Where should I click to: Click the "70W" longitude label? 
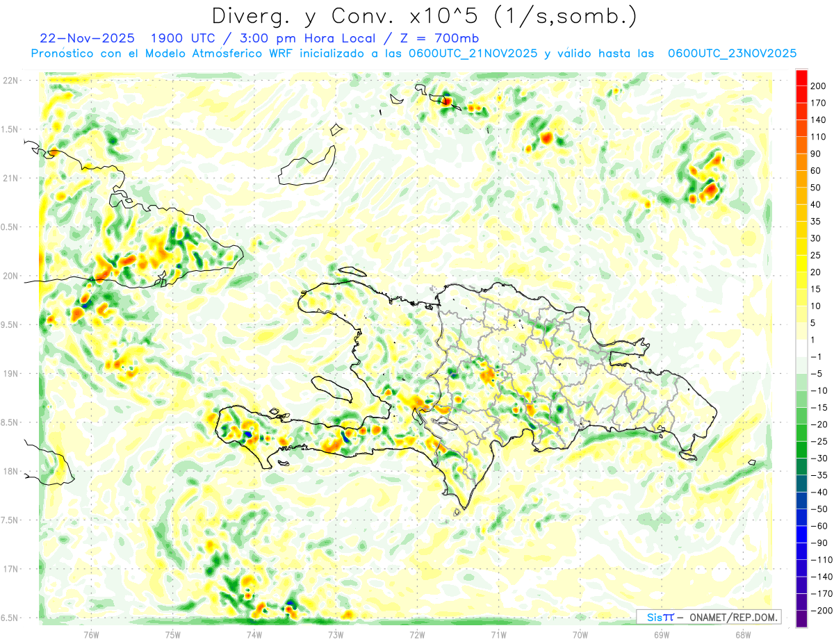coord(580,634)
